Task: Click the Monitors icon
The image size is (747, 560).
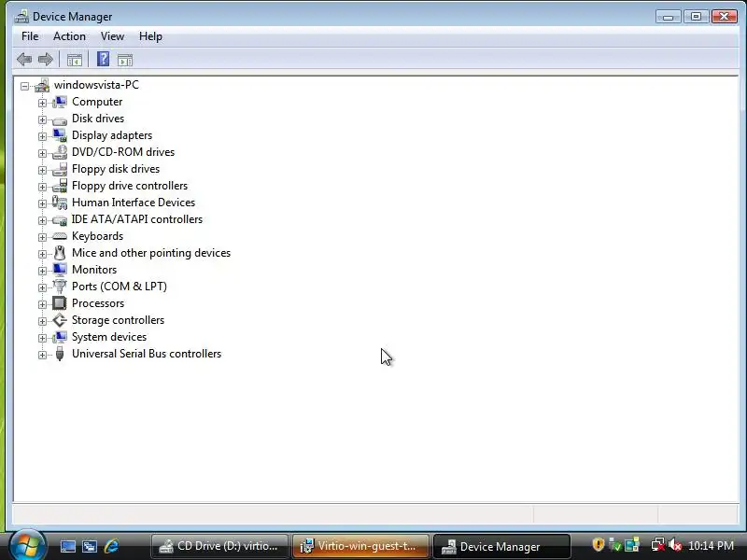Action: pyautogui.click(x=60, y=270)
